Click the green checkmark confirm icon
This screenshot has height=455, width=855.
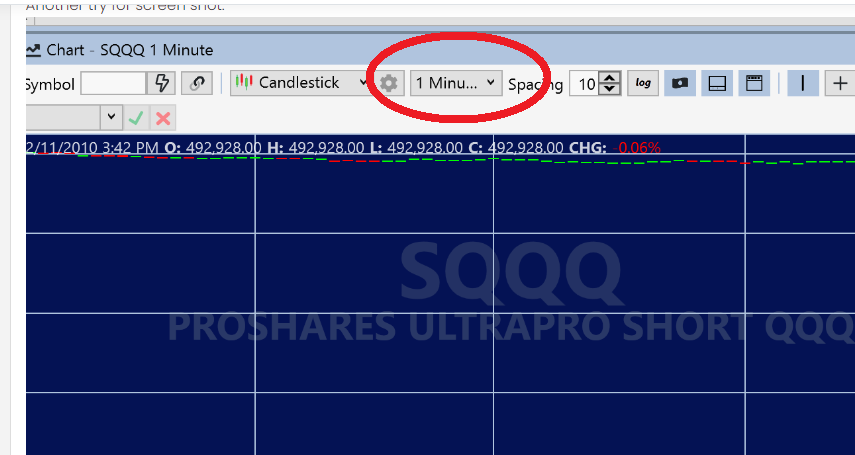tap(136, 118)
